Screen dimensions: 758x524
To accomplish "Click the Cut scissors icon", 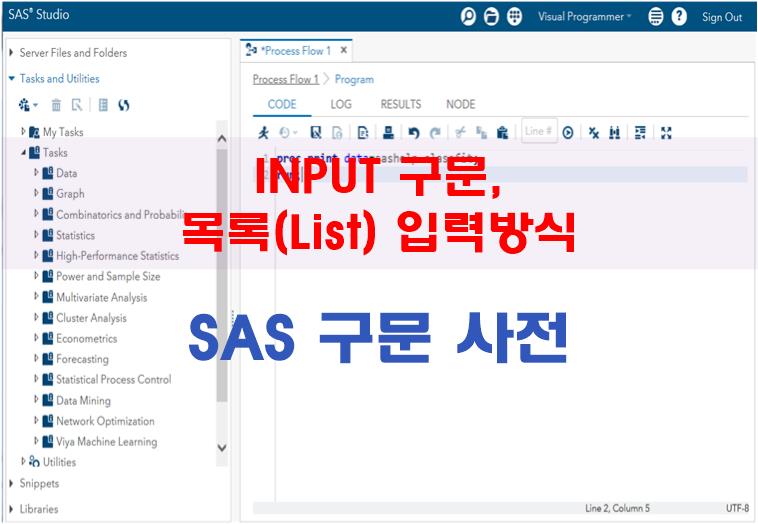I will [460, 132].
